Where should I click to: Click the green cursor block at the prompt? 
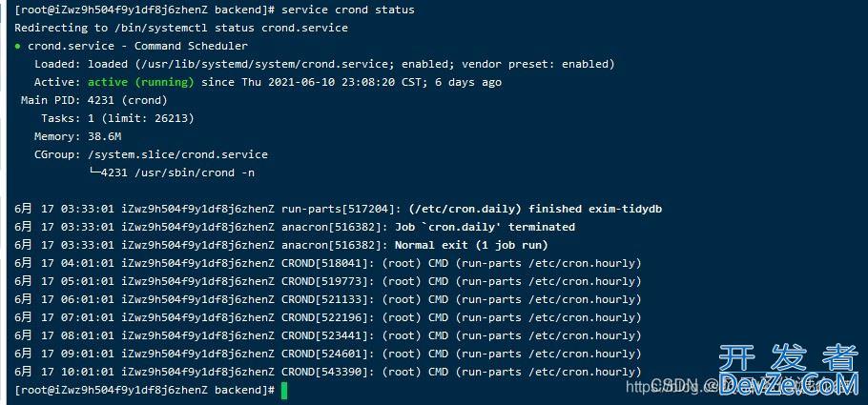point(283,390)
